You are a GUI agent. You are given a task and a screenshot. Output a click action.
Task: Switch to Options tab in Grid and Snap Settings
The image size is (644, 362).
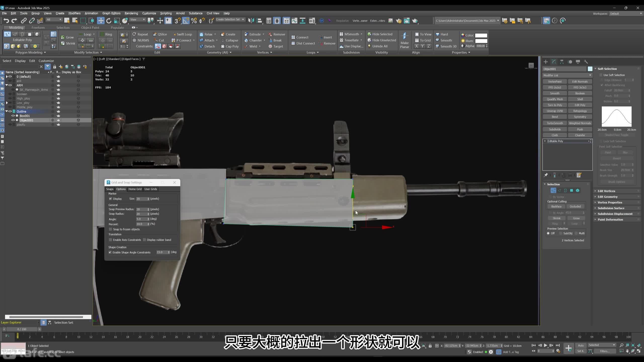[x=121, y=189]
